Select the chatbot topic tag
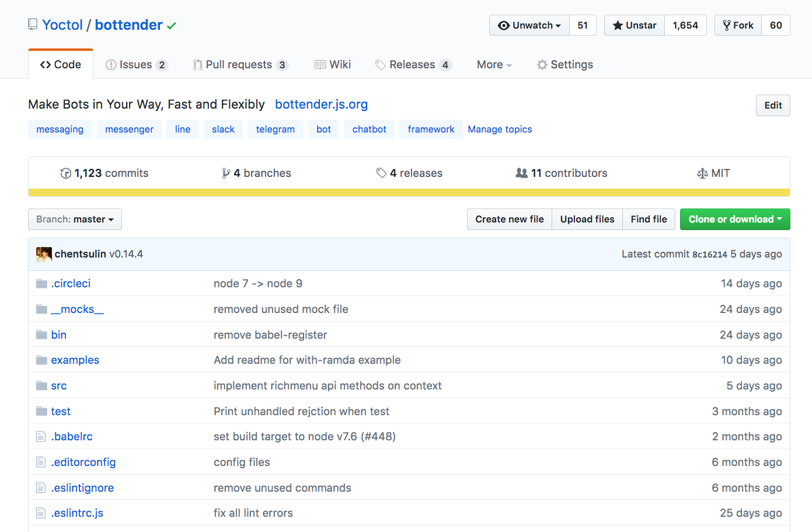 (370, 129)
